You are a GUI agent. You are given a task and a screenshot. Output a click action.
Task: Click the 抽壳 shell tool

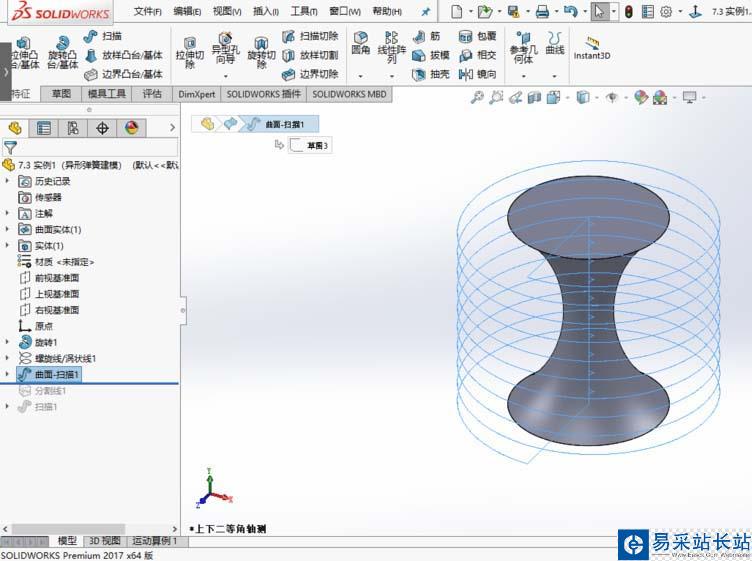coord(431,74)
